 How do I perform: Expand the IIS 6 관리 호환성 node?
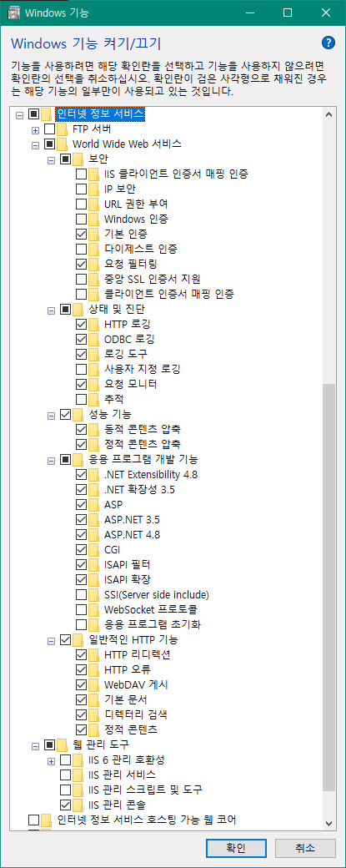pyautogui.click(x=52, y=760)
